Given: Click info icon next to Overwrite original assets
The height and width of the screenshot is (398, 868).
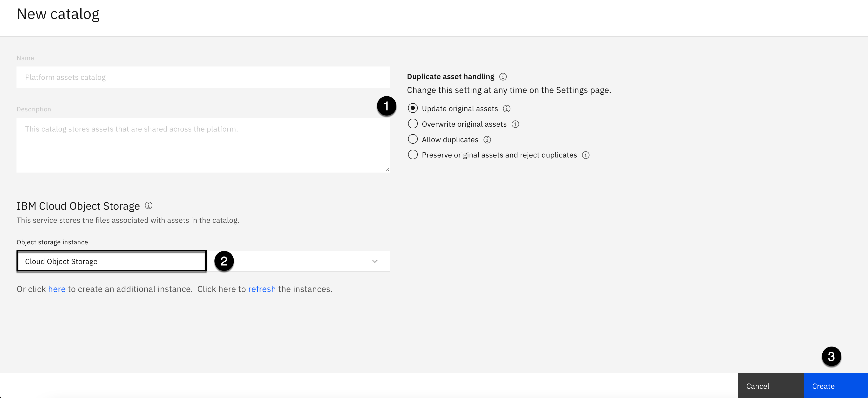Looking at the screenshot, I should pyautogui.click(x=515, y=124).
